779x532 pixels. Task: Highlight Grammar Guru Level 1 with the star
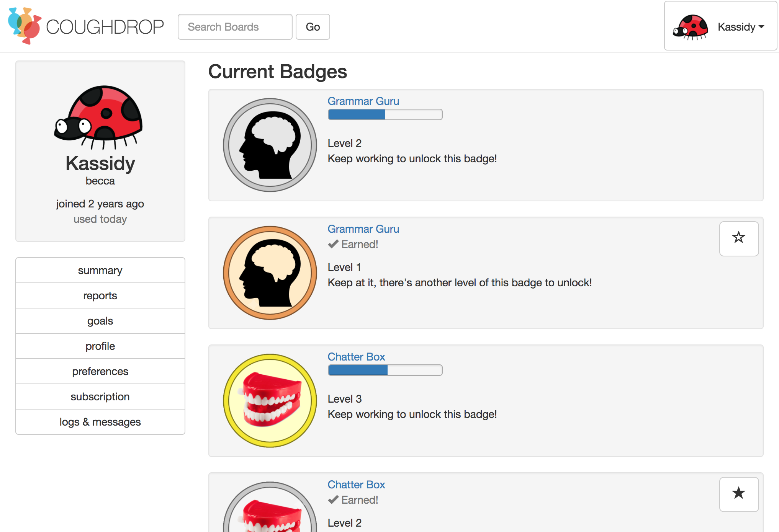(x=738, y=238)
